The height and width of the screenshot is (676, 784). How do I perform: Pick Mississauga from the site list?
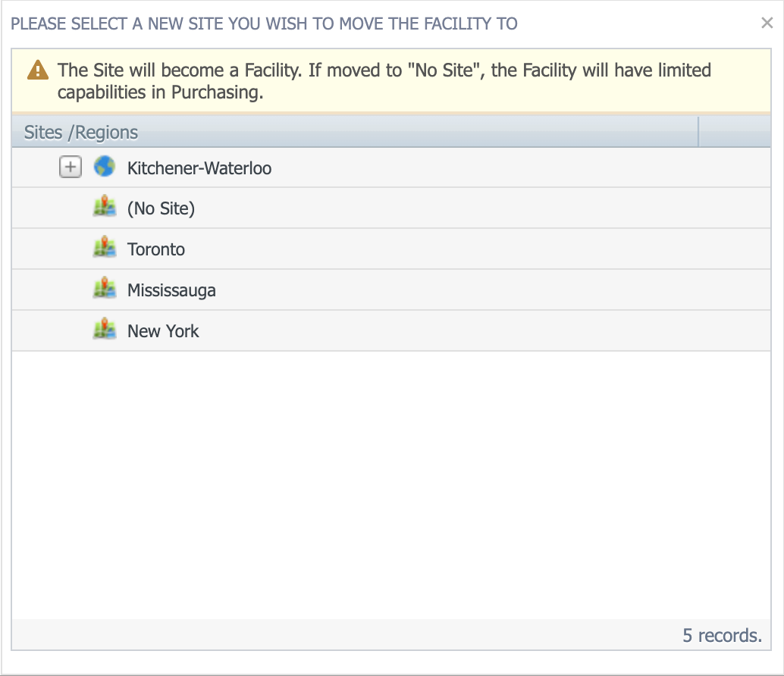point(171,290)
